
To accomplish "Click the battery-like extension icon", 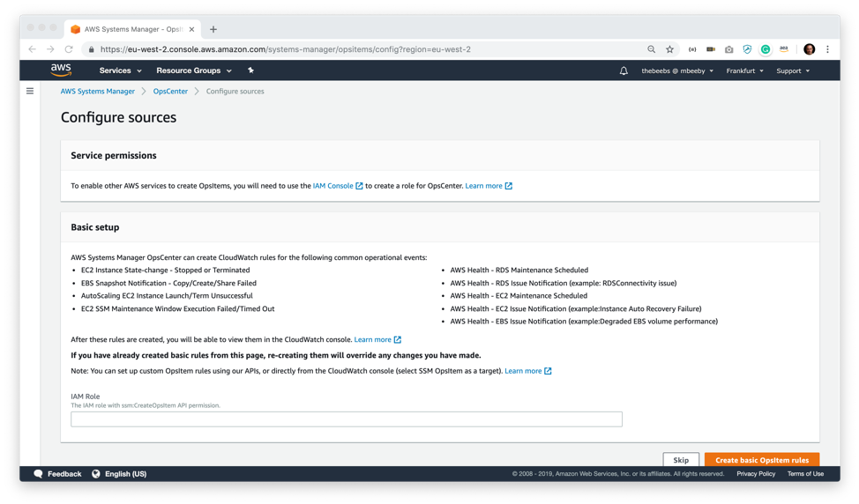I will [711, 49].
